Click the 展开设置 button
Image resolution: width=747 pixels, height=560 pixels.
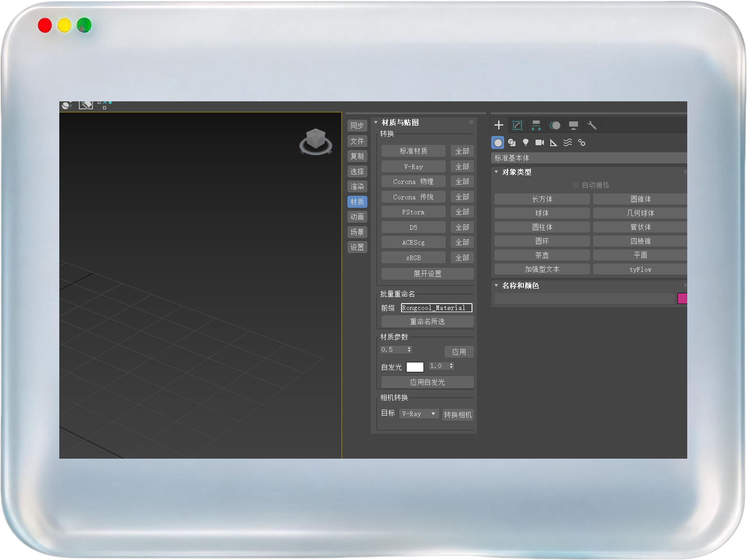[428, 274]
